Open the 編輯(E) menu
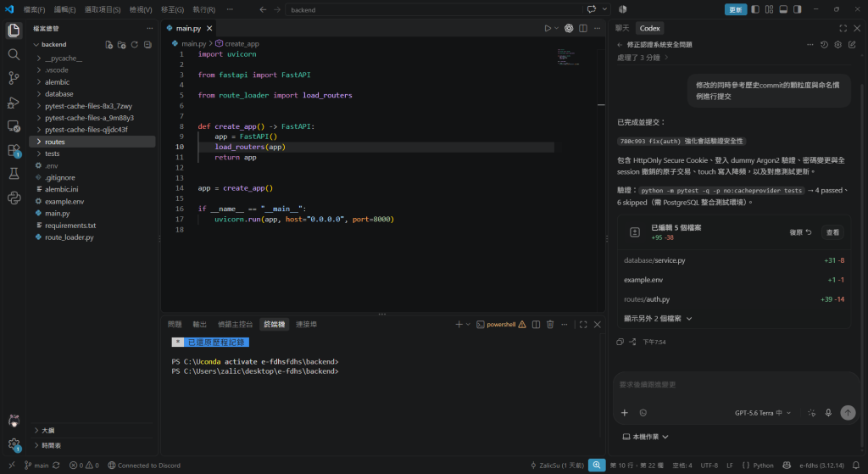Screen dimensions: 868x474 [64, 9]
